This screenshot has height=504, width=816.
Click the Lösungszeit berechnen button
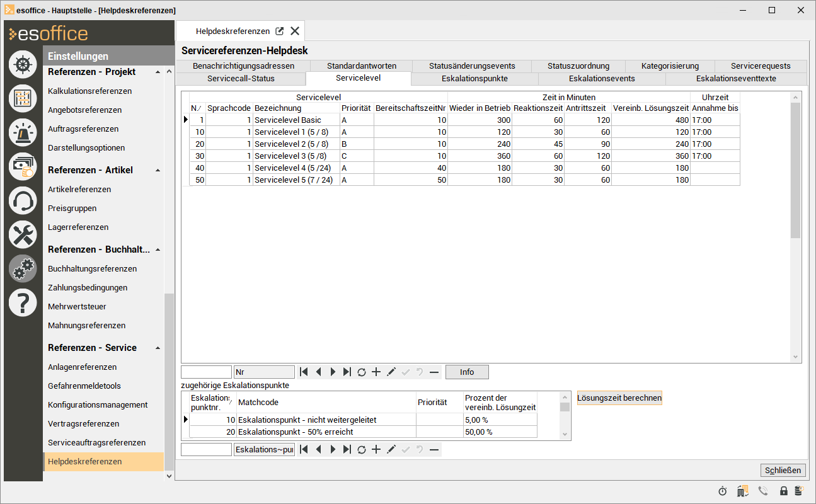tap(619, 398)
